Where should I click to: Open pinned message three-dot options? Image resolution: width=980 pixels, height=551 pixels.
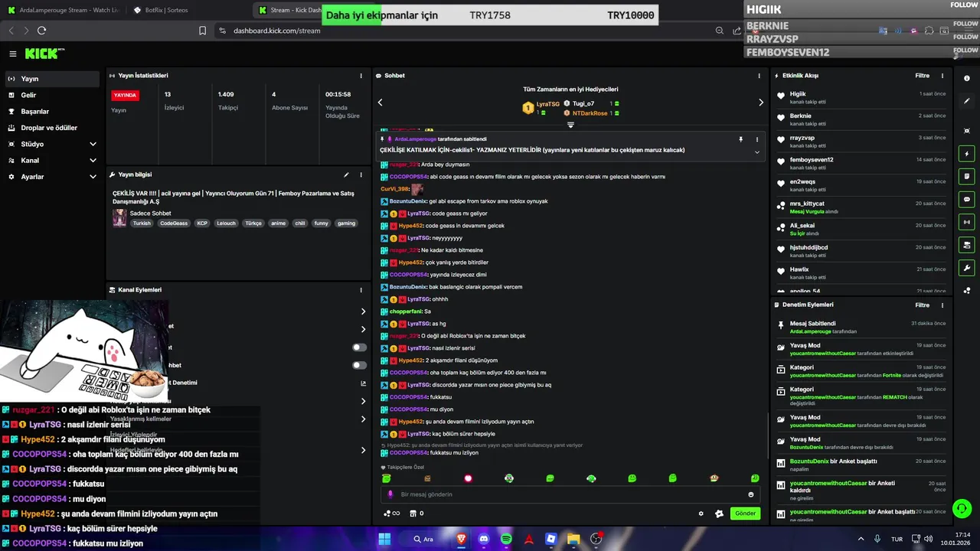[x=757, y=139]
